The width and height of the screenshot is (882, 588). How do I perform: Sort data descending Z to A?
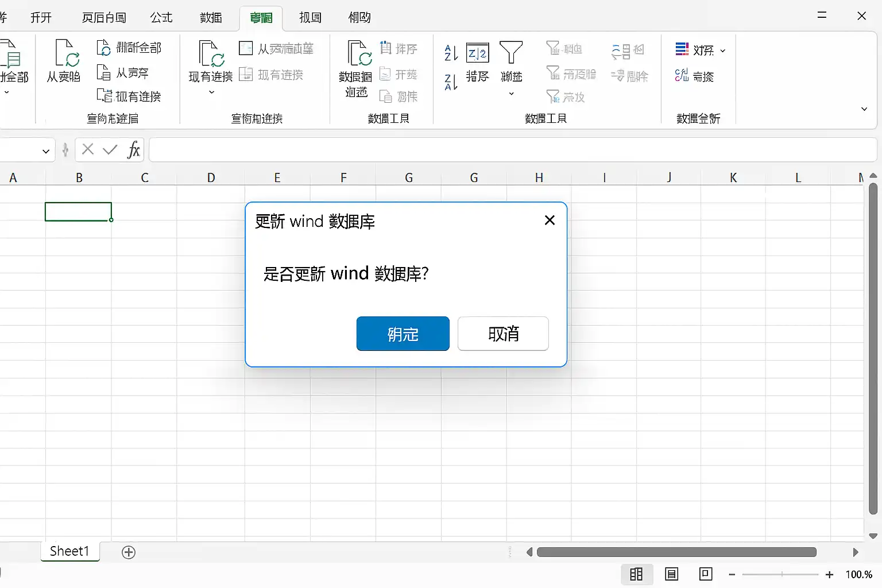coord(450,82)
